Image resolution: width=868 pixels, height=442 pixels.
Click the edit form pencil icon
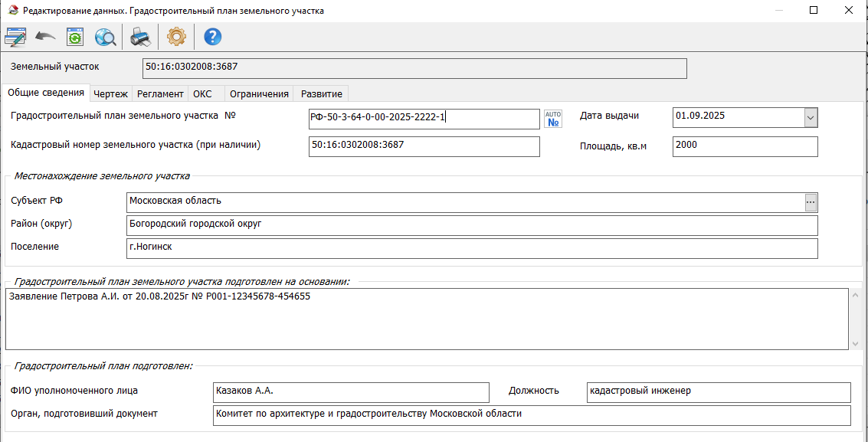(15, 37)
